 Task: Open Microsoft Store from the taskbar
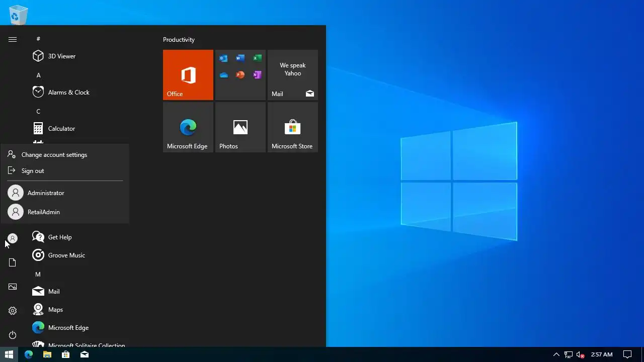pos(65,354)
